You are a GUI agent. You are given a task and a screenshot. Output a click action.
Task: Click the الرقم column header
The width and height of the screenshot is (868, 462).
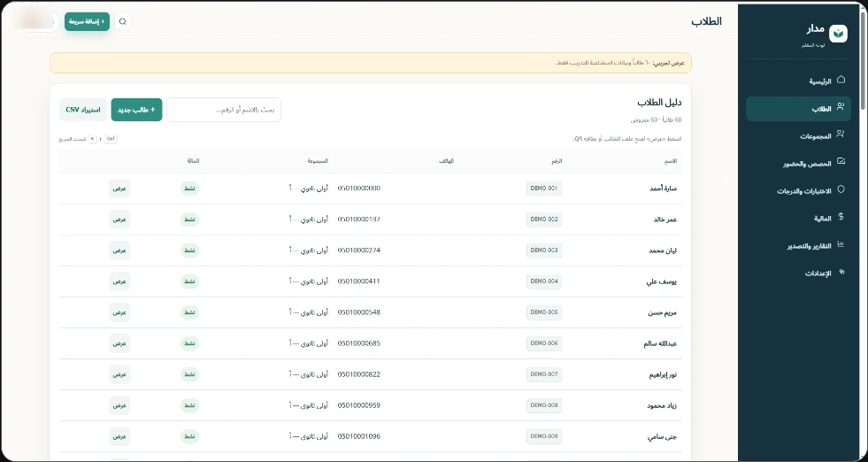point(557,161)
